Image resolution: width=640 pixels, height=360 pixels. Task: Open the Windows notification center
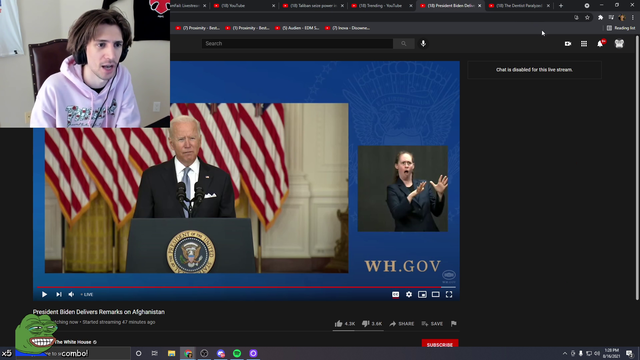pyautogui.click(x=629, y=353)
